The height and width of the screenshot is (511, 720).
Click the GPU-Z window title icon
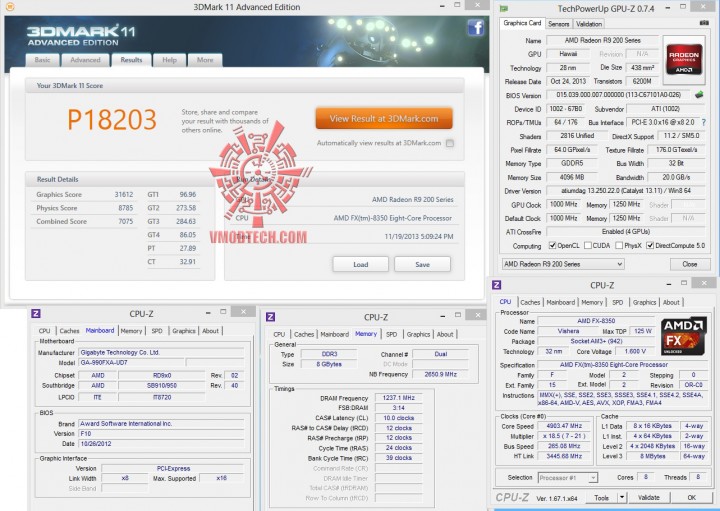504,8
